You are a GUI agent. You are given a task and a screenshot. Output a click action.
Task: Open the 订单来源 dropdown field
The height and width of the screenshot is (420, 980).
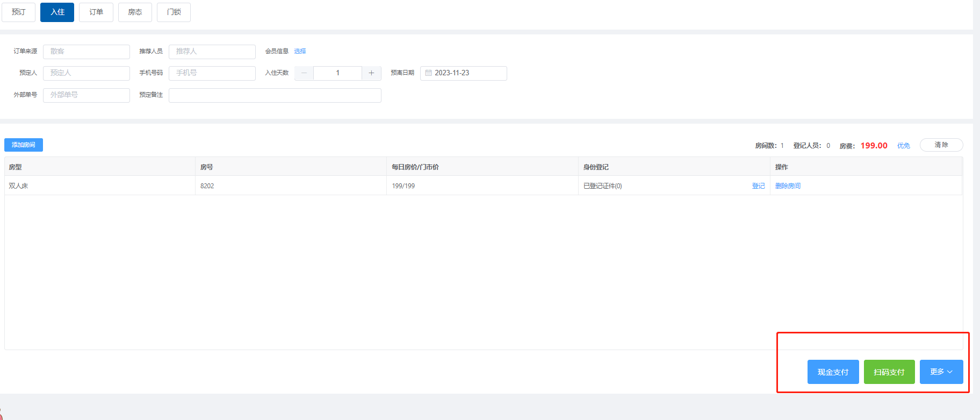87,52
